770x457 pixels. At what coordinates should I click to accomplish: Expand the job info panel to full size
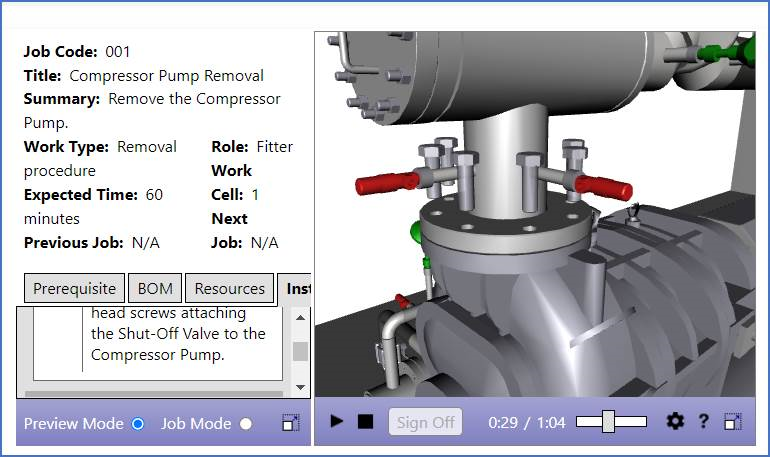291,423
